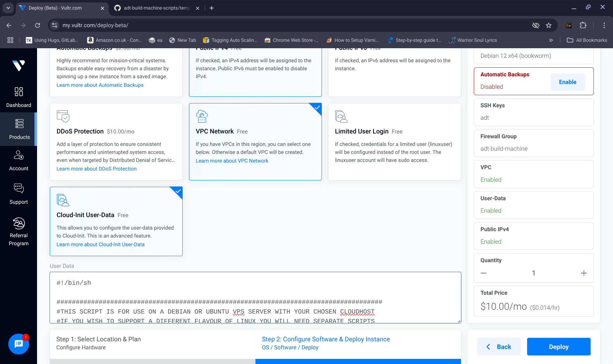Image resolution: width=613 pixels, height=364 pixels.
Task: Uncheck the Cloud-Init User-Data card
Action: (116, 221)
